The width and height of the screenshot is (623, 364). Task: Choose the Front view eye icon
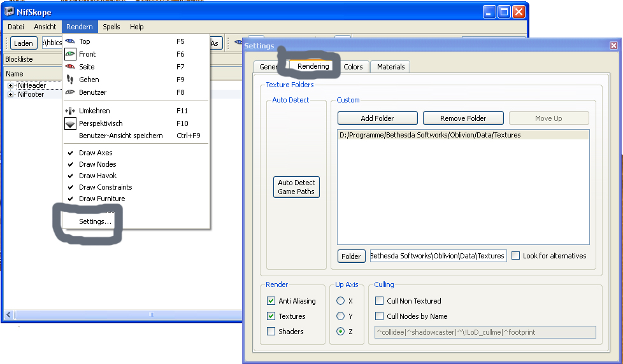click(x=70, y=54)
